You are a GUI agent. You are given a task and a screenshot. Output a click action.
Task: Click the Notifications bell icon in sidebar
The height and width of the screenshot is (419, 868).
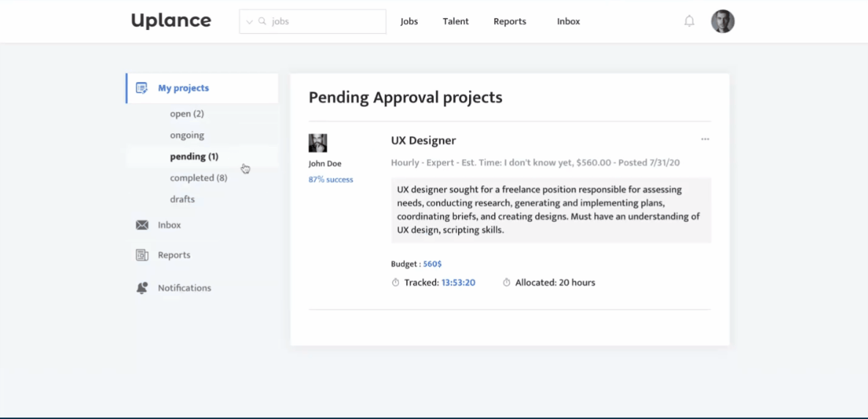point(142,288)
